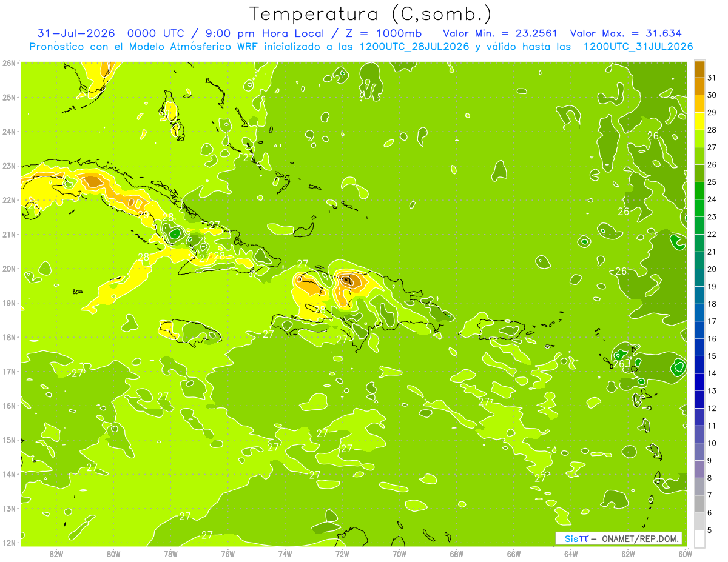This screenshot has width=728, height=562.
Task: Click the "ONAMET/REP.DOM." credit label
Action: pyautogui.click(x=639, y=538)
